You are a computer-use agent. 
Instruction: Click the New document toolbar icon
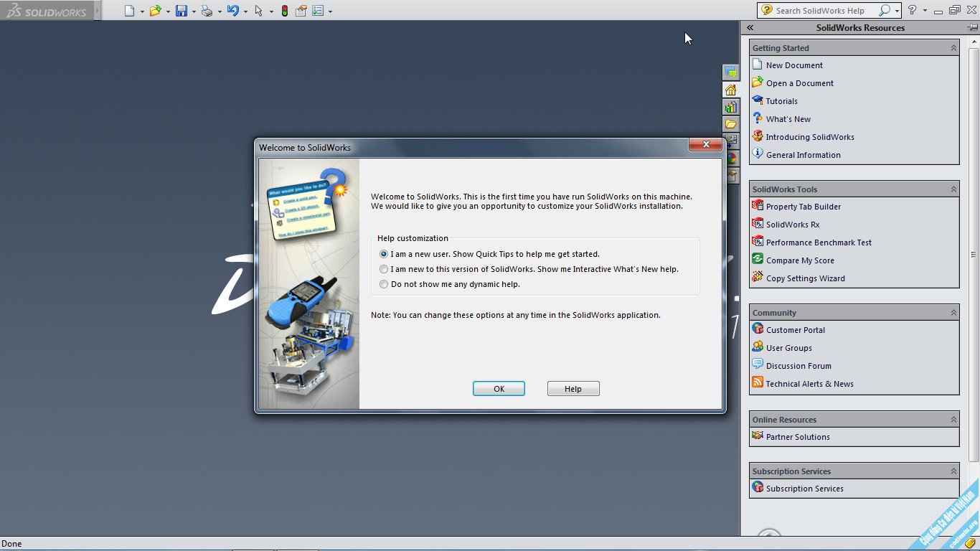[129, 11]
